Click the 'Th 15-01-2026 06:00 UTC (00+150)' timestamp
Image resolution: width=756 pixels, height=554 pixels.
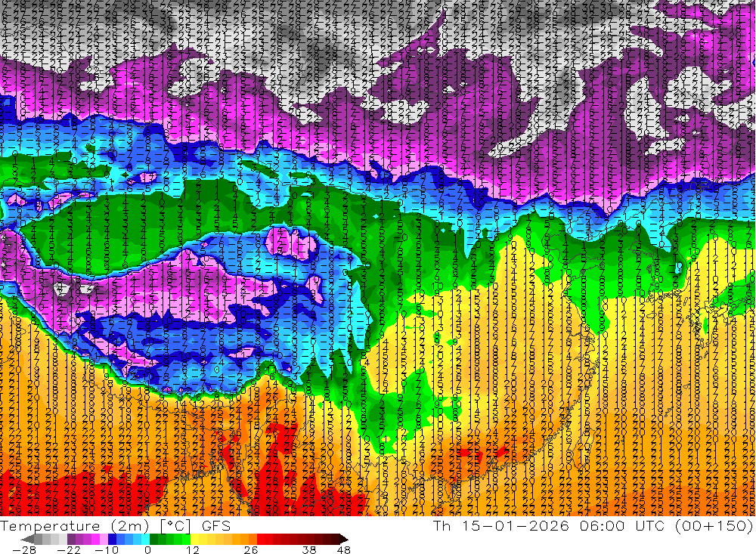(593, 525)
